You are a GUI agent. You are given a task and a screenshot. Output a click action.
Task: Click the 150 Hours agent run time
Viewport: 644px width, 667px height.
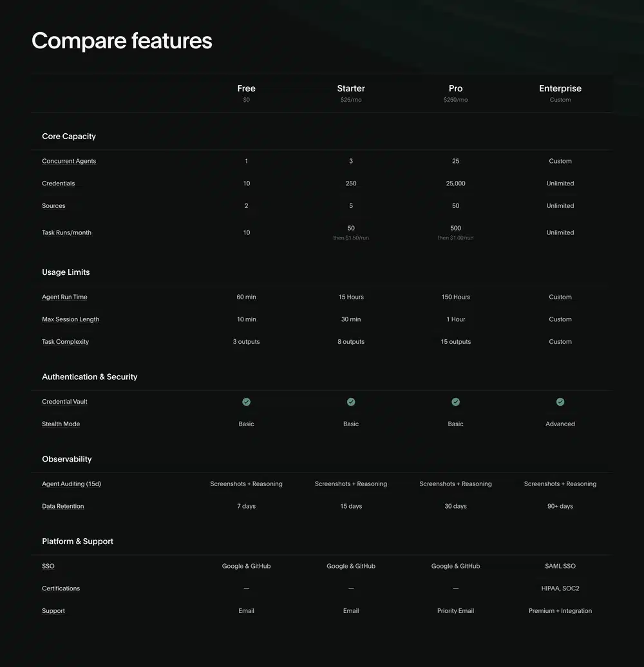[x=455, y=297]
